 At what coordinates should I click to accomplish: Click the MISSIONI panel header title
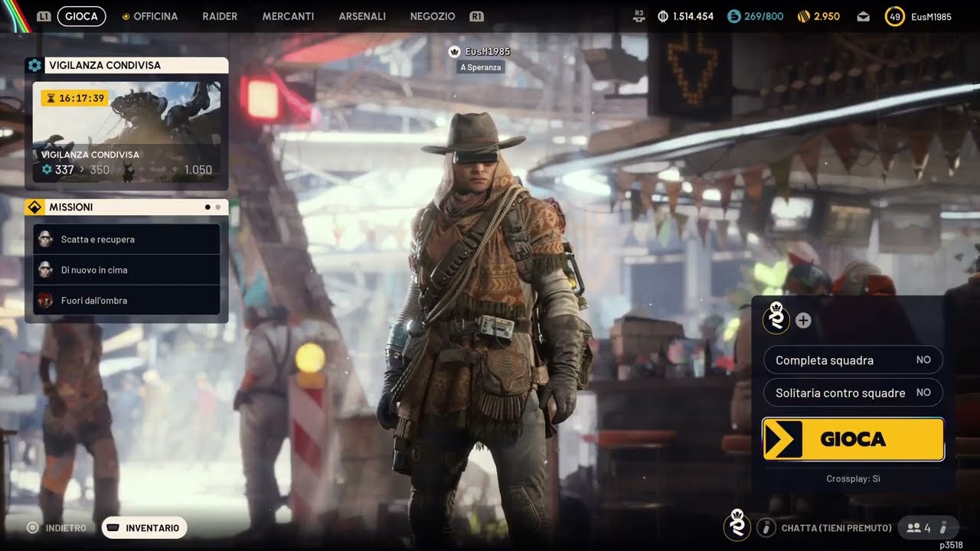71,207
